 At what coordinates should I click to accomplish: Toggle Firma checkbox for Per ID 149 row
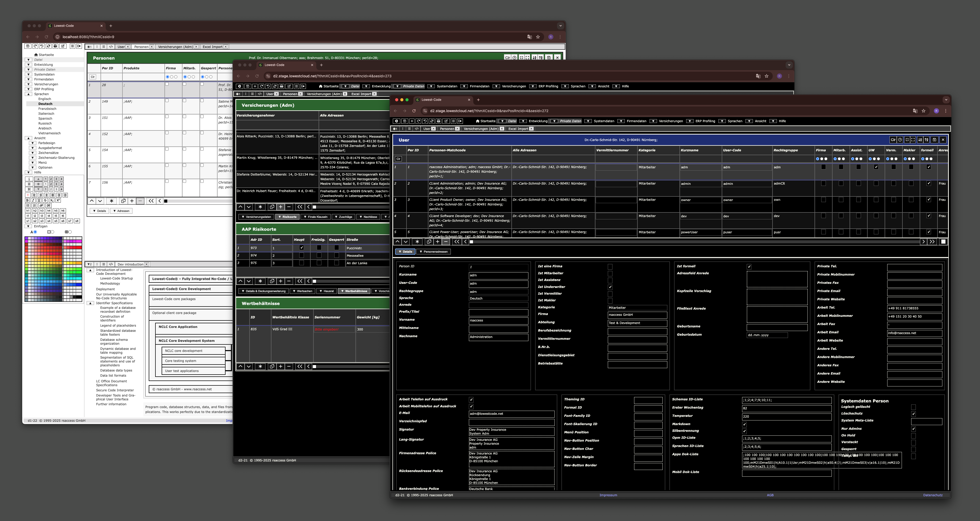[x=167, y=101]
